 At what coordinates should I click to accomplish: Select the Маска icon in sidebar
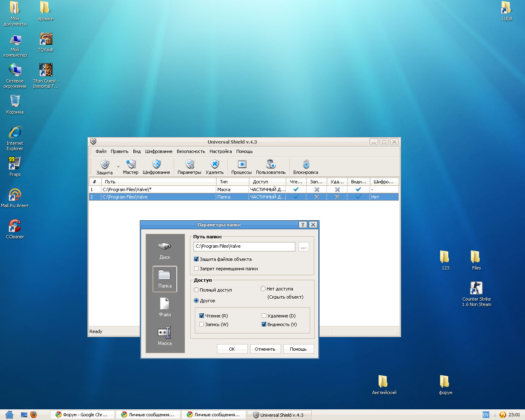[x=165, y=336]
